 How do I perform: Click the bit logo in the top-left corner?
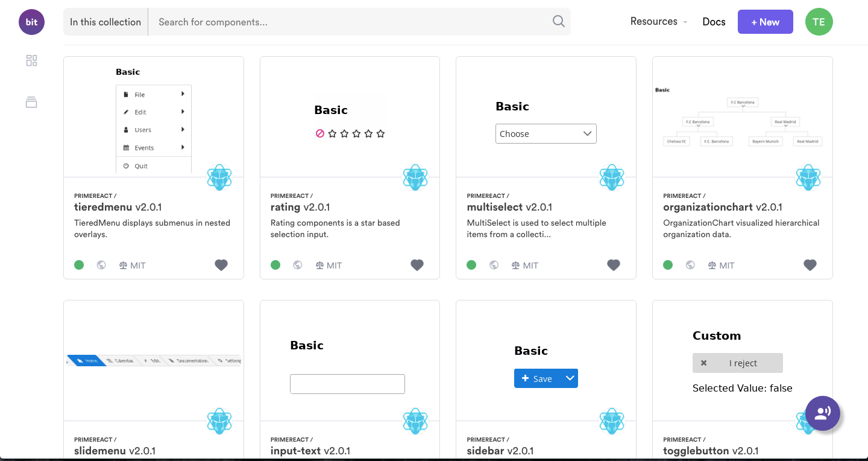[31, 22]
